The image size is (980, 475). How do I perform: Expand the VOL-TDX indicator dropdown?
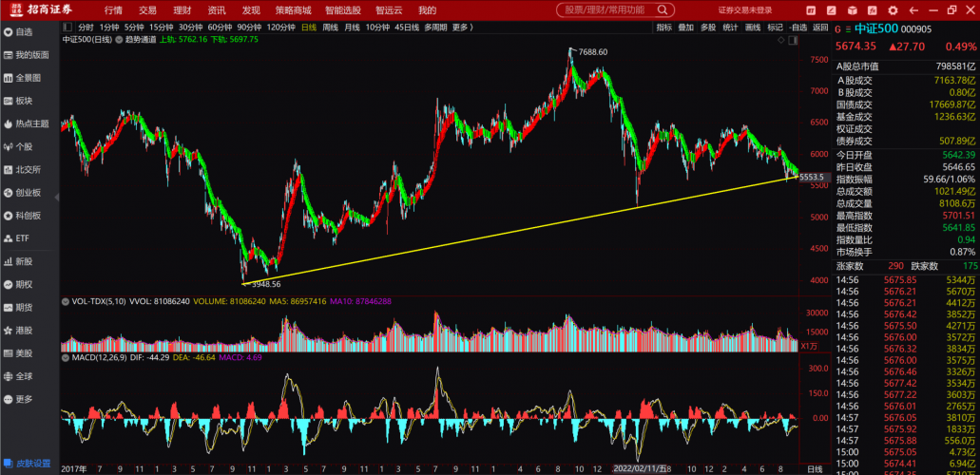[x=67, y=301]
